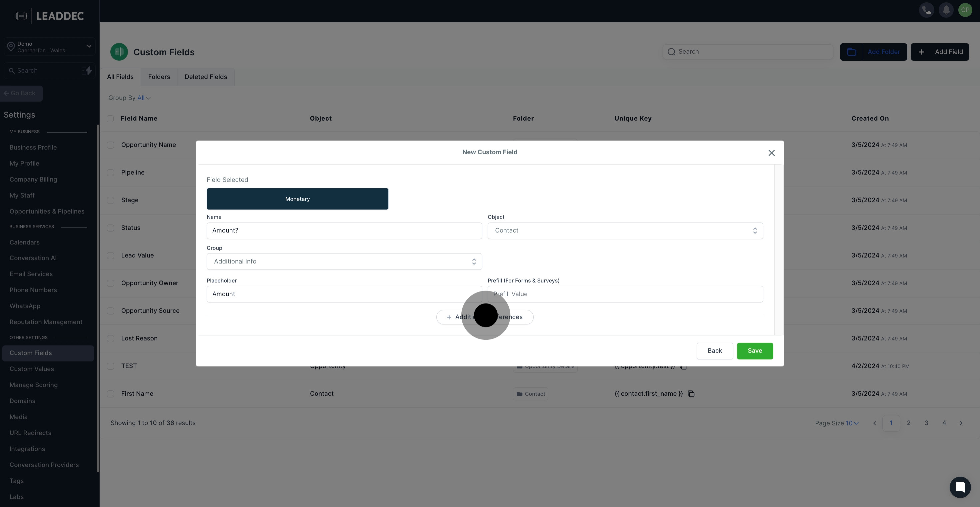980x507 pixels.
Task: Click the Prefill Value input field
Action: [625, 294]
